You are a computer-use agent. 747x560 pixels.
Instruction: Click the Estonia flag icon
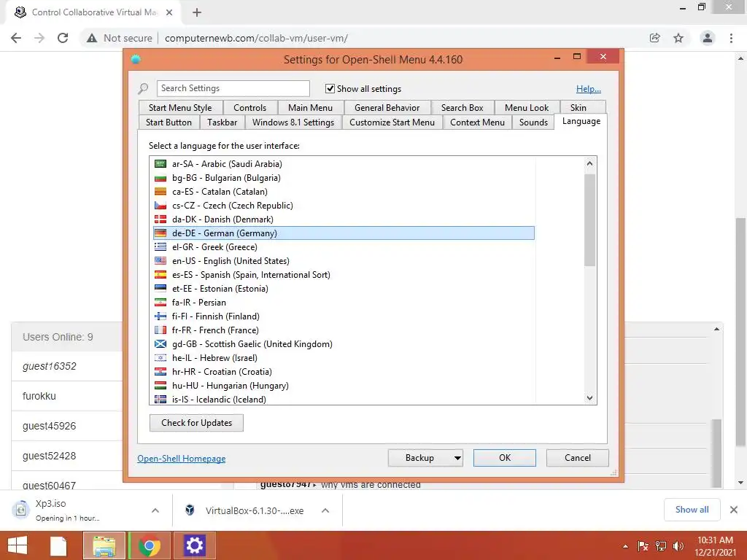tap(160, 288)
